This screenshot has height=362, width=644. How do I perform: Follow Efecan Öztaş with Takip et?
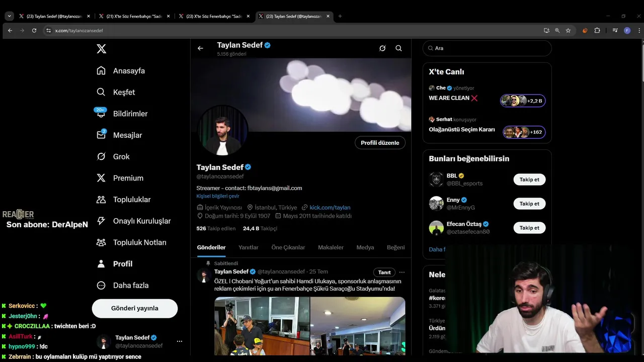click(529, 228)
